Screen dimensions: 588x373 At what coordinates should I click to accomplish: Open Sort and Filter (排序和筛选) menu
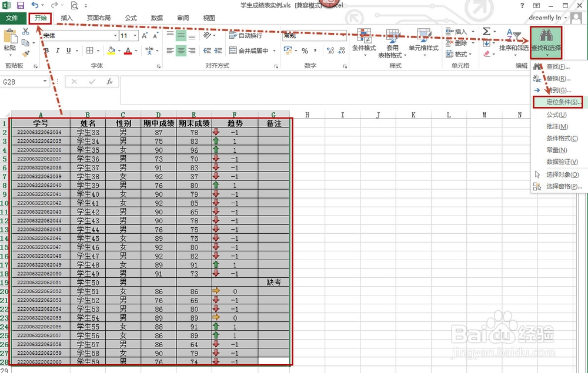tap(514, 42)
